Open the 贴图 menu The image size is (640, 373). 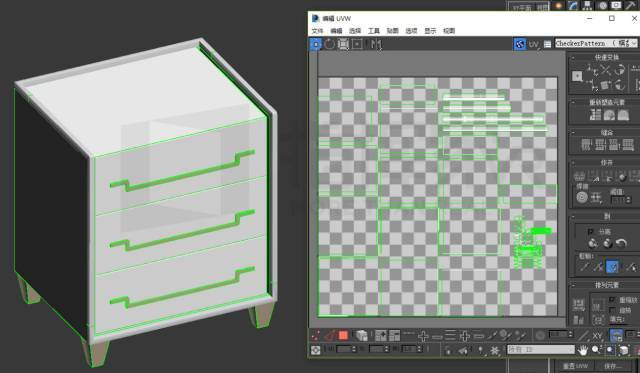point(393,31)
